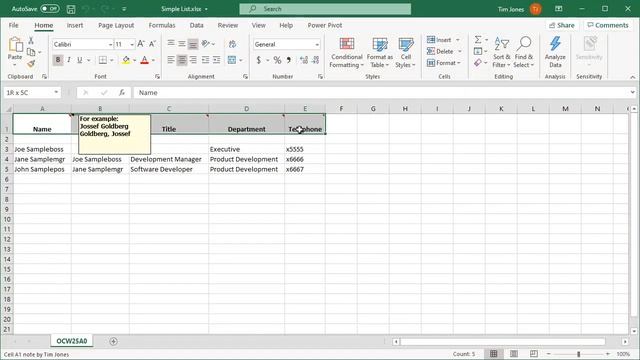Image resolution: width=640 pixels, height=360 pixels.
Task: Open Fill Color dropdown arrow
Action: tap(134, 60)
